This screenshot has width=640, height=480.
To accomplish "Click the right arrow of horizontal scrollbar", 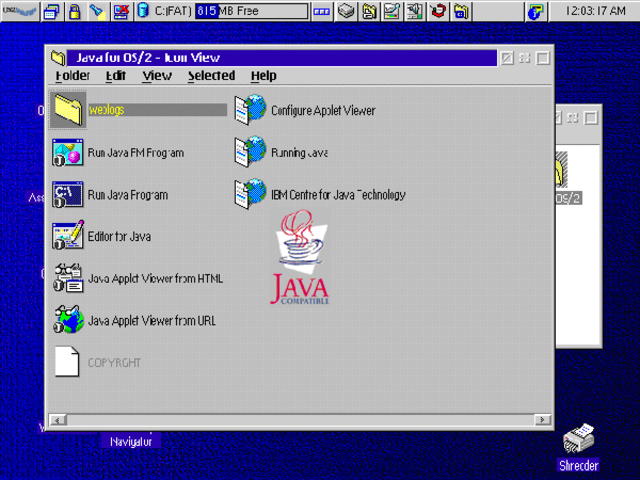I will [x=542, y=420].
